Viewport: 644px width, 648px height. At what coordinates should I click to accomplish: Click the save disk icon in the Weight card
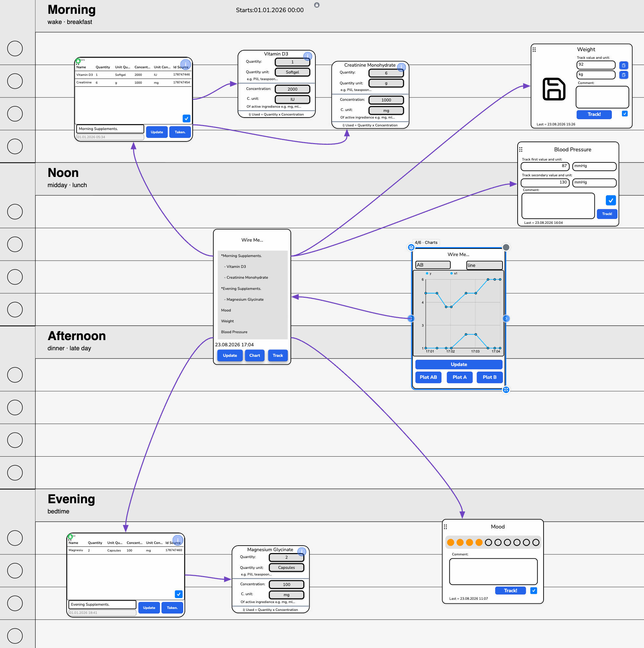[554, 89]
